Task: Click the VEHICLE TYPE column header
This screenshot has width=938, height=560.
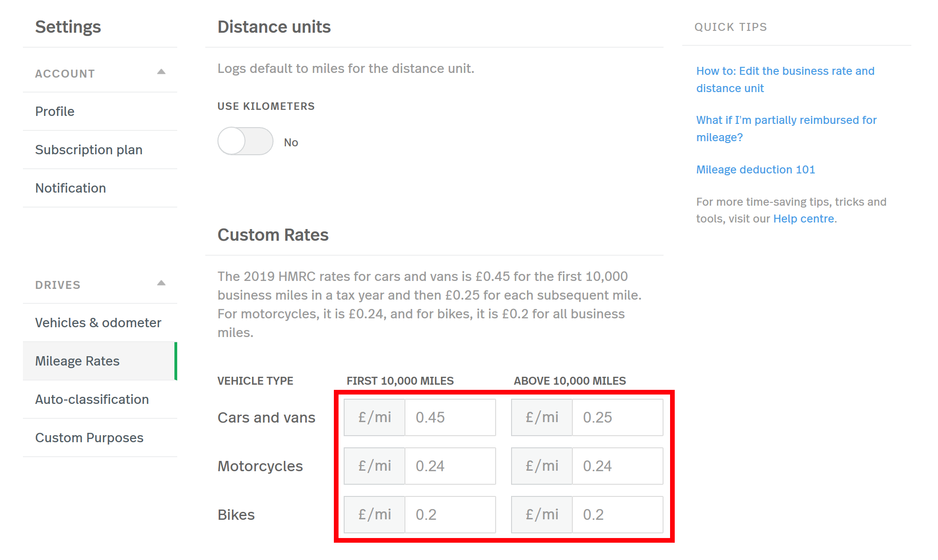Action: tap(255, 381)
